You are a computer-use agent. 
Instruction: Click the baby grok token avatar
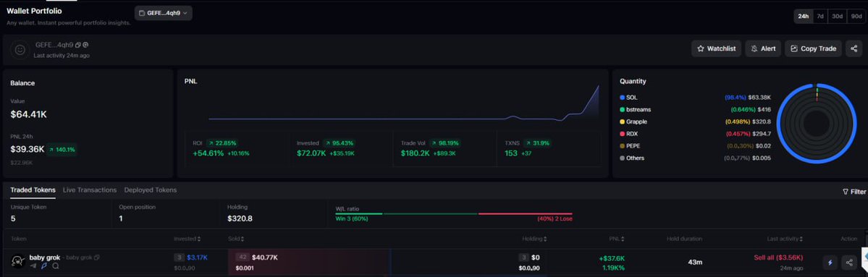point(18,261)
